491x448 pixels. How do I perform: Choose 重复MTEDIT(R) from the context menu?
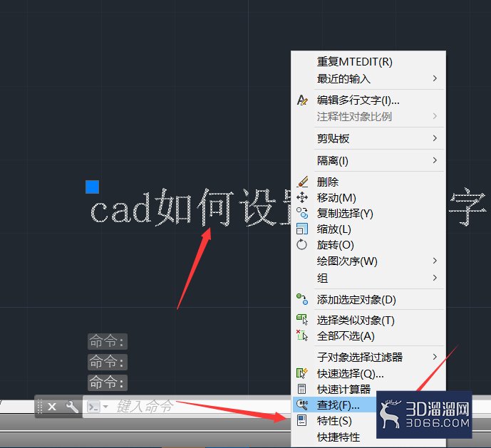368,62
